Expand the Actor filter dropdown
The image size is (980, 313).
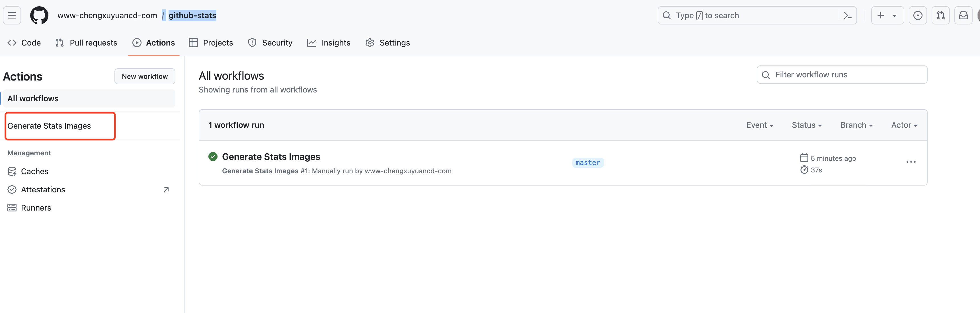tap(904, 125)
